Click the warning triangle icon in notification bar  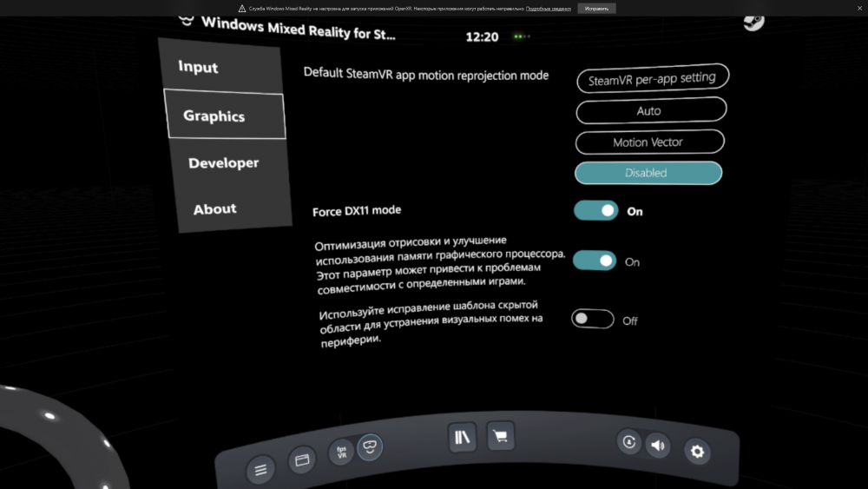pos(242,9)
